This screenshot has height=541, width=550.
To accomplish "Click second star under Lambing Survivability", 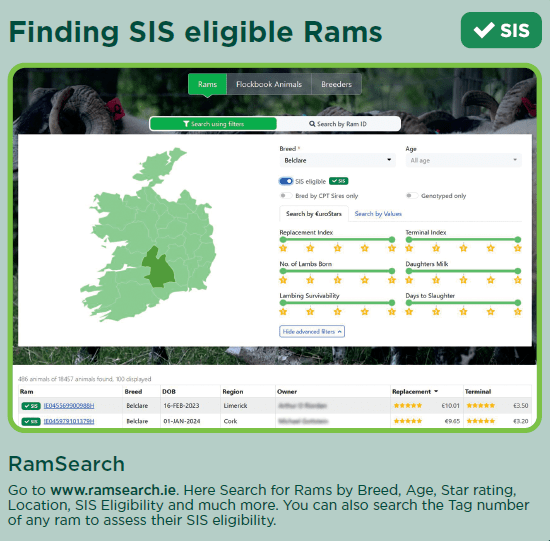I will [310, 312].
